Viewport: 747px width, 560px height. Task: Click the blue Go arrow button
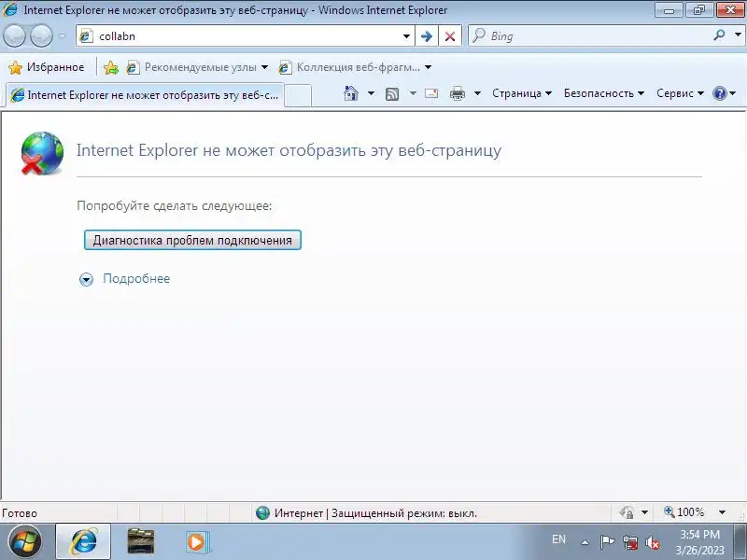pyautogui.click(x=427, y=36)
